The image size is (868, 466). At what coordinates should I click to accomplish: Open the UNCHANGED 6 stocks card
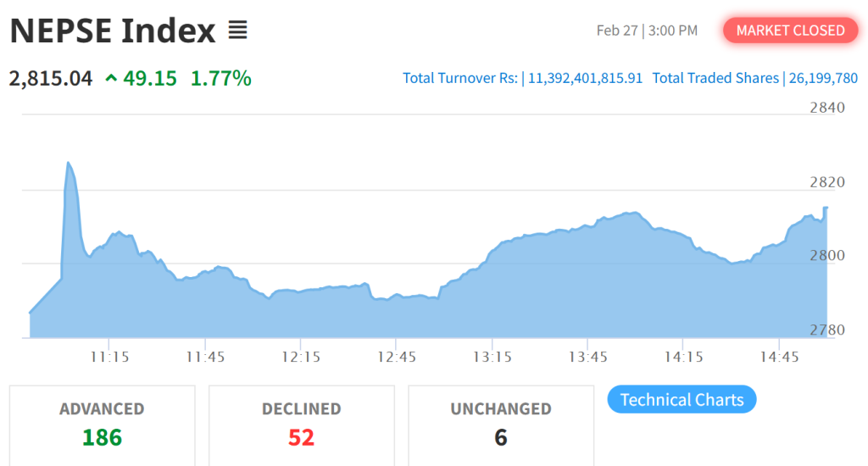tap(500, 425)
